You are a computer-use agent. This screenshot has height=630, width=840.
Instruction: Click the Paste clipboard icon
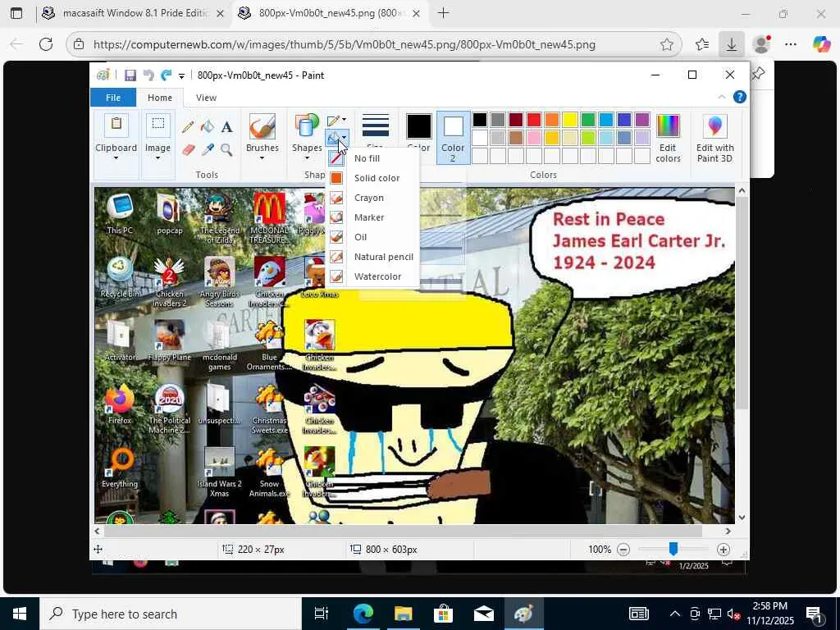point(116,126)
